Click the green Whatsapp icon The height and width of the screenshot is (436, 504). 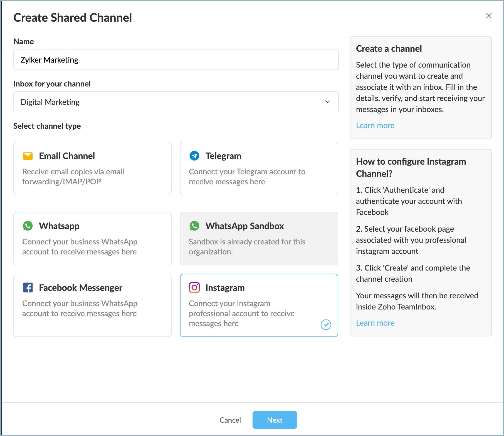pyautogui.click(x=28, y=226)
